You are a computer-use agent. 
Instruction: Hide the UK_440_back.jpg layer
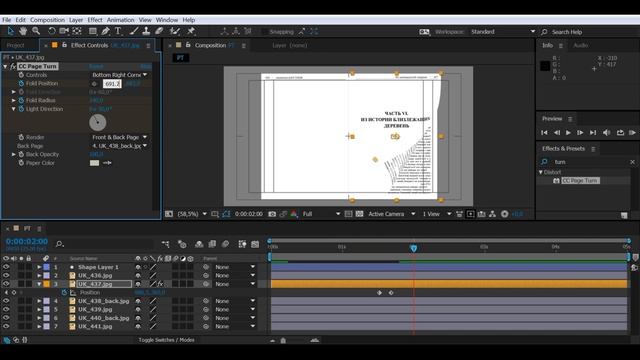pyautogui.click(x=6, y=318)
